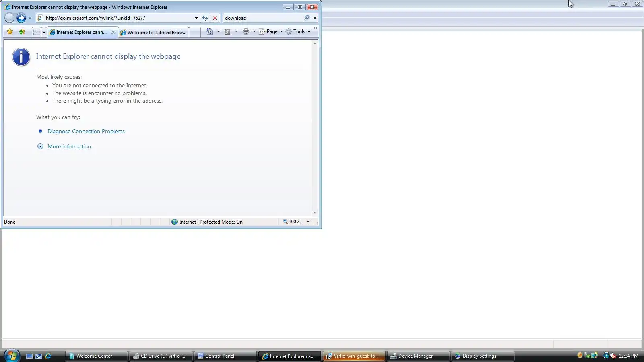Click the Windows security shield tray icon

click(580, 356)
